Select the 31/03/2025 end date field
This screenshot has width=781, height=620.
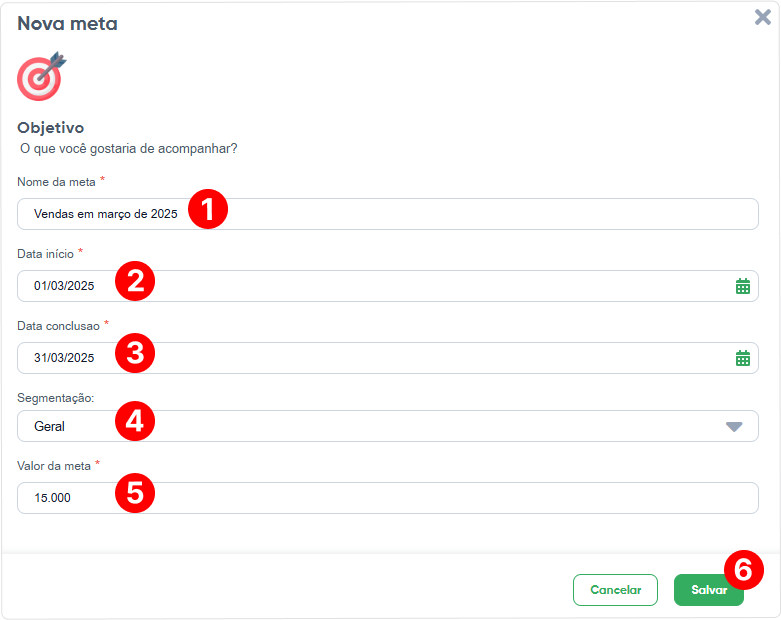(388, 358)
